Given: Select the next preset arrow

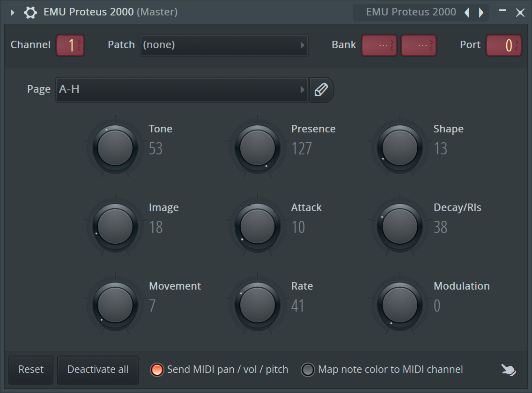Looking at the screenshot, I should tap(480, 12).
